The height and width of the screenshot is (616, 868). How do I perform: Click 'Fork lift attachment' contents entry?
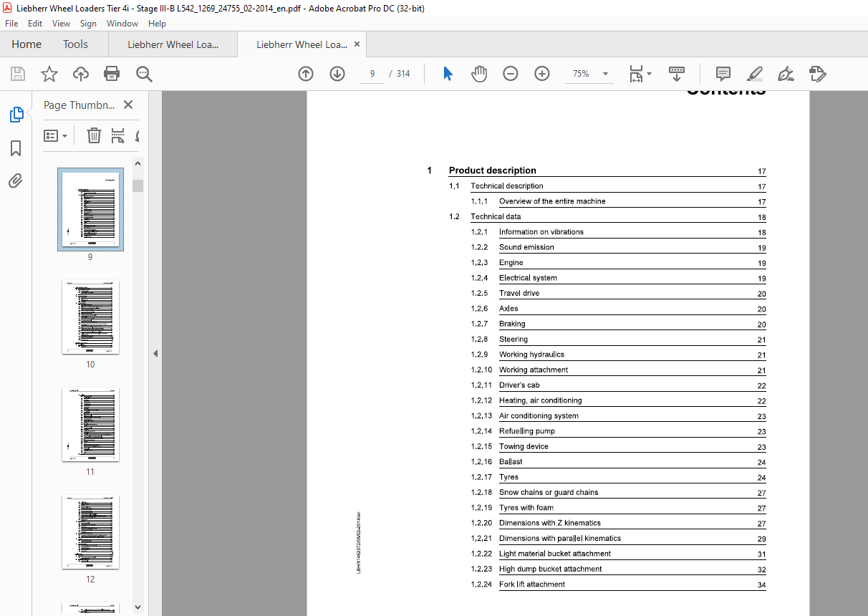[x=532, y=584]
